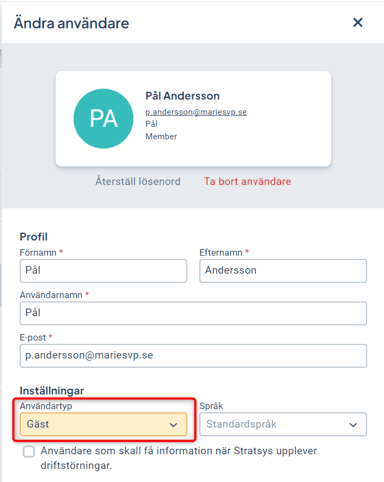Image resolution: width=384 pixels, height=482 pixels.
Task: Enable the driftstörningar information checkbox
Action: pos(29,452)
